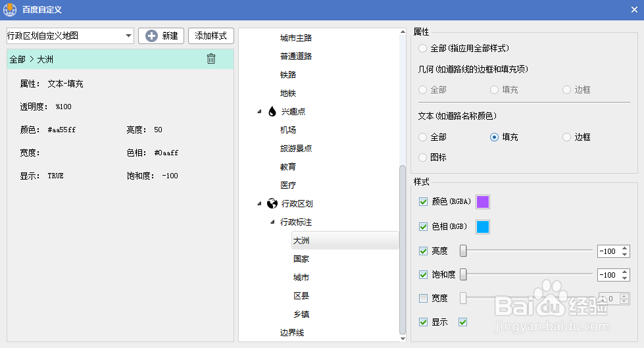Click the globe icon beside 行政区划
This screenshot has height=348, width=644.
[272, 203]
